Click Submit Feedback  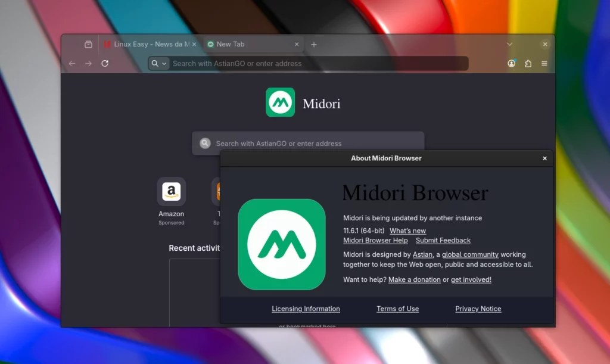coord(443,240)
